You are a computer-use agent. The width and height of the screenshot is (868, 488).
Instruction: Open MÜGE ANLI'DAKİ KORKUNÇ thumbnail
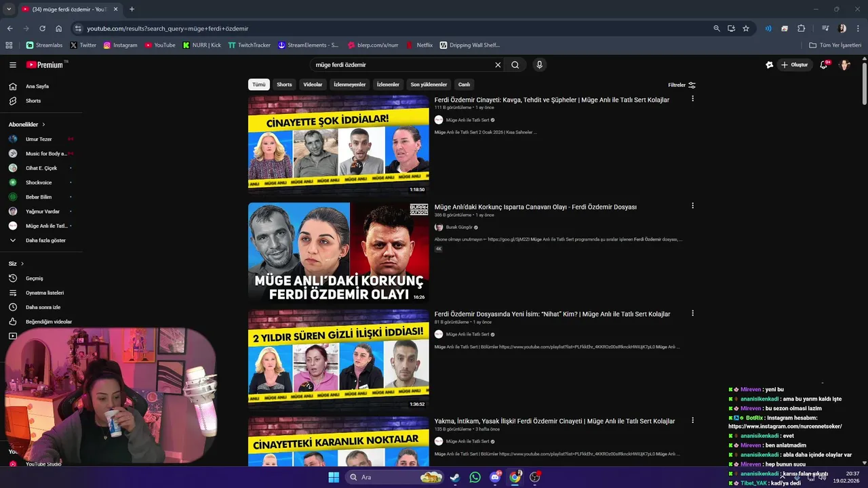338,252
